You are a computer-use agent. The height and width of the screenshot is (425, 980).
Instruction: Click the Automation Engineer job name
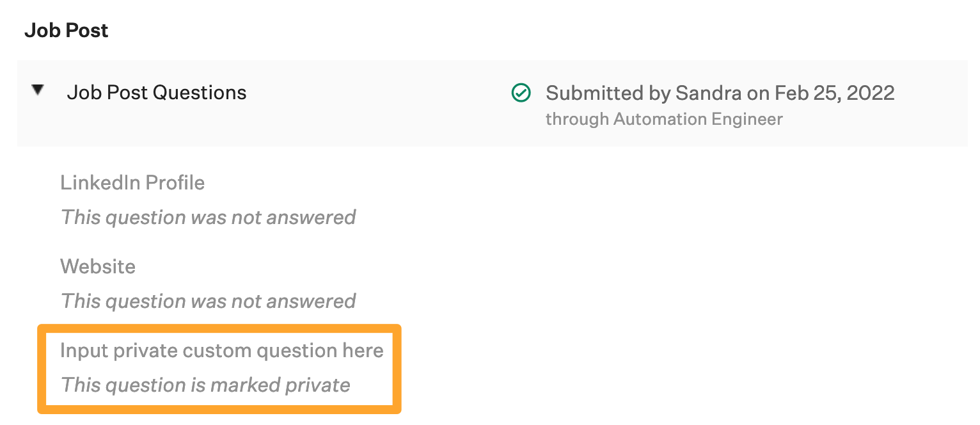(x=698, y=119)
